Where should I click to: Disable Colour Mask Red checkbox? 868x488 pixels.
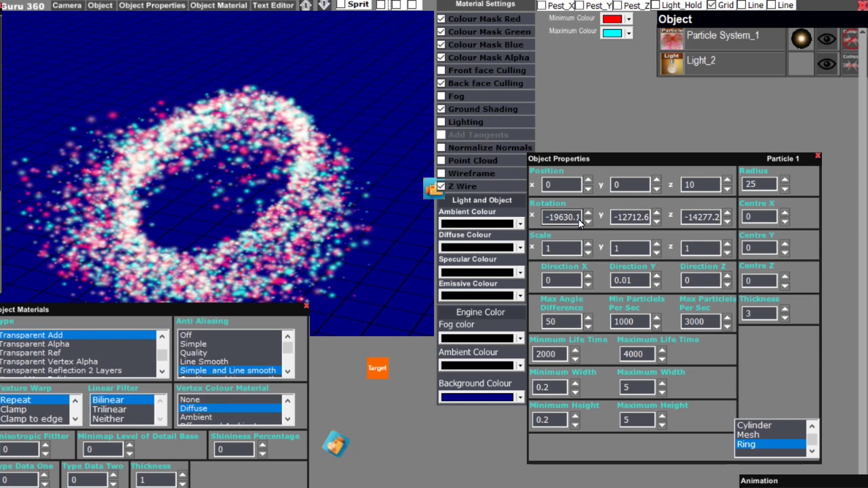pos(441,19)
